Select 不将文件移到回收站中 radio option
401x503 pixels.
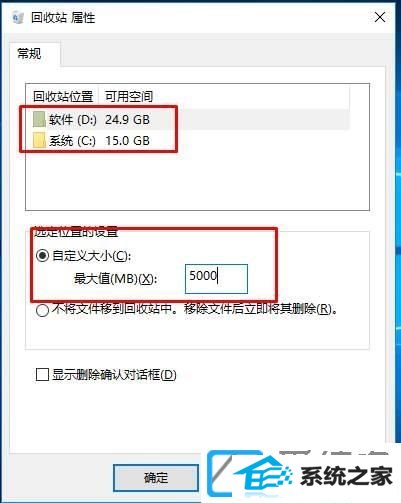click(42, 310)
